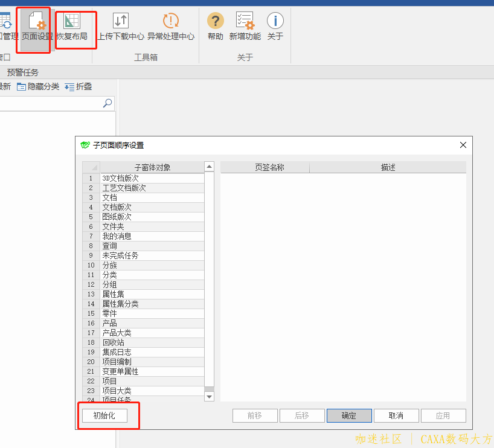
Task: Click the 新增功能 new features icon
Action: coord(245,24)
